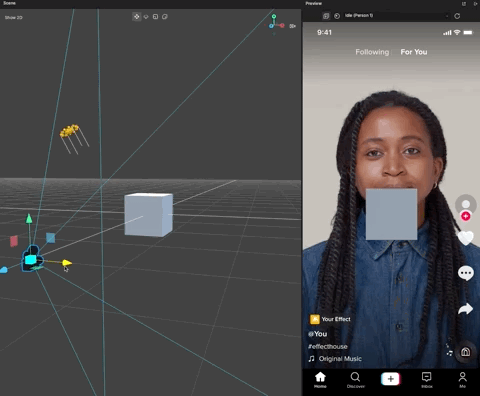
Task: Click the play button in Preview toolbar
Action: [x=337, y=16]
